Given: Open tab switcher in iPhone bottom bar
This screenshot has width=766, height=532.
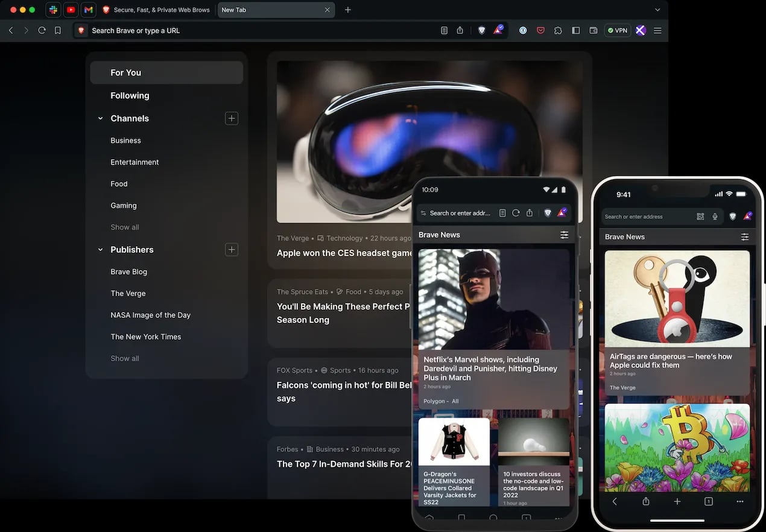Looking at the screenshot, I should coord(709,501).
